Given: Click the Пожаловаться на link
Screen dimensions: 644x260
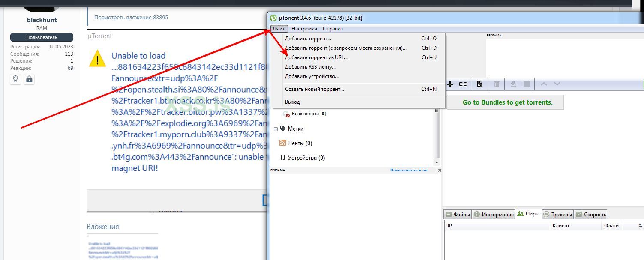Looking at the screenshot, I should pos(409,170).
